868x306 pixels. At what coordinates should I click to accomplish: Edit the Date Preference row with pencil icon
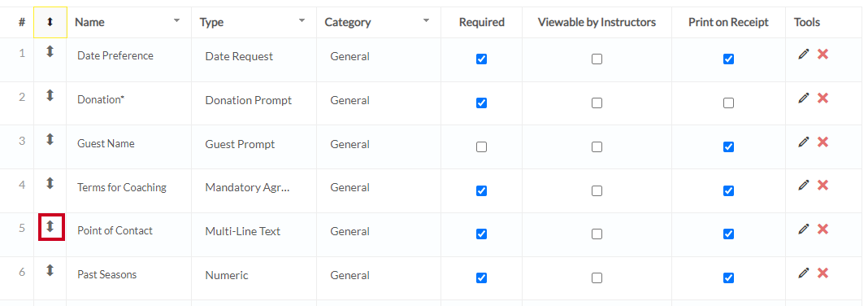[804, 54]
